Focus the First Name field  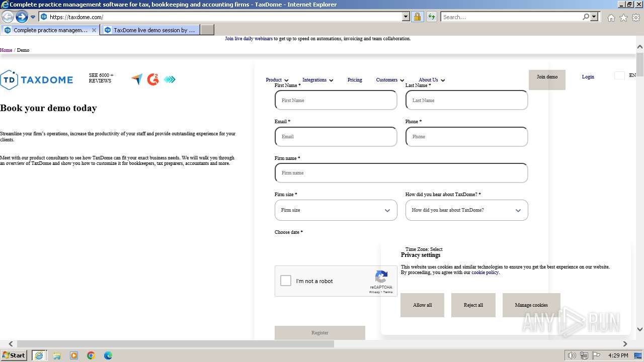pyautogui.click(x=336, y=100)
